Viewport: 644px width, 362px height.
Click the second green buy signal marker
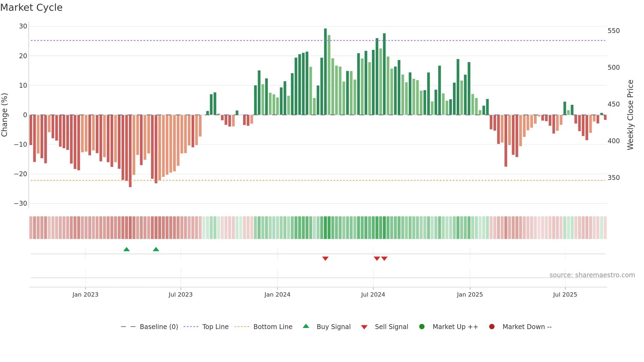pyautogui.click(x=156, y=249)
